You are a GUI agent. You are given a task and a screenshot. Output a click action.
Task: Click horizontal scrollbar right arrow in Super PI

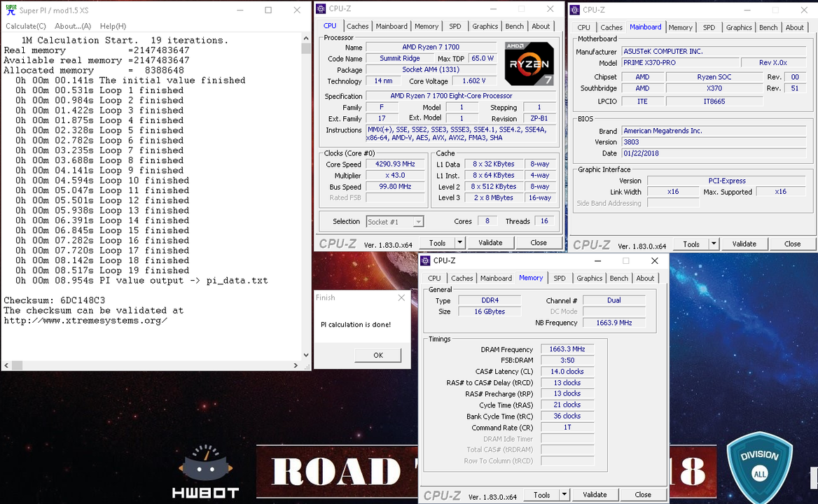pos(296,365)
